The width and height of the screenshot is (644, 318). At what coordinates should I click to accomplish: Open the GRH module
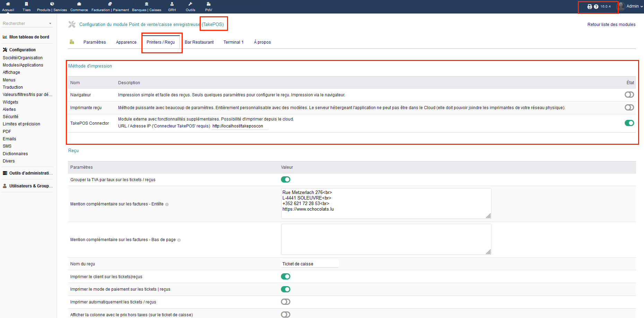click(x=172, y=6)
